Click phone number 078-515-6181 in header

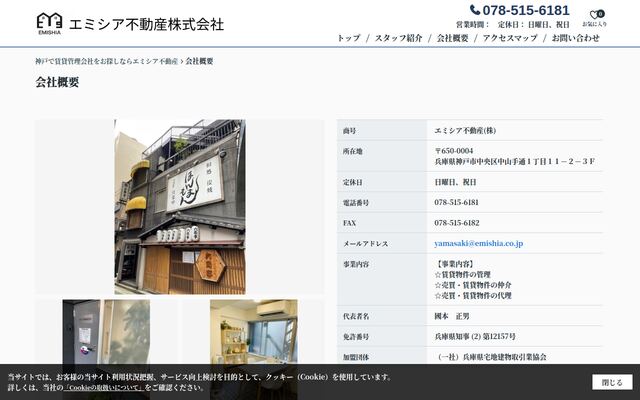[526, 10]
